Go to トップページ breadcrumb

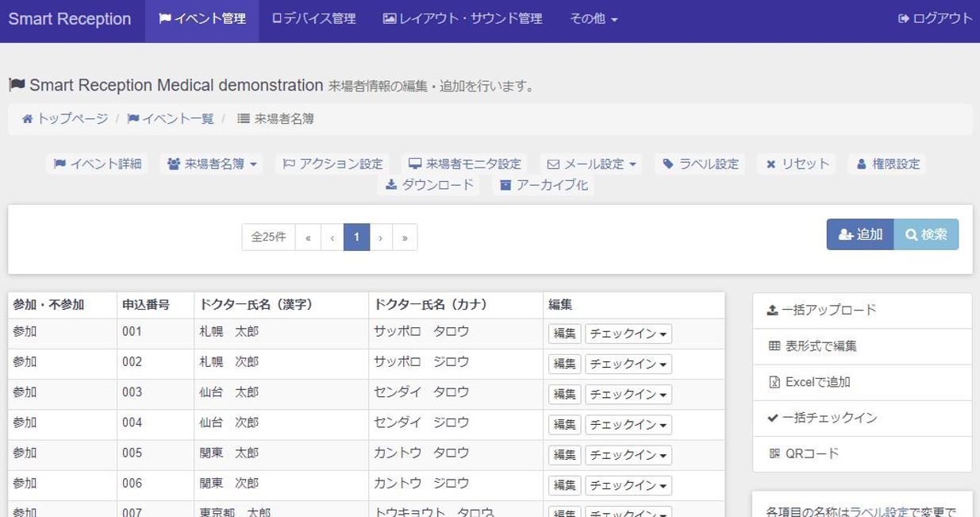click(65, 119)
